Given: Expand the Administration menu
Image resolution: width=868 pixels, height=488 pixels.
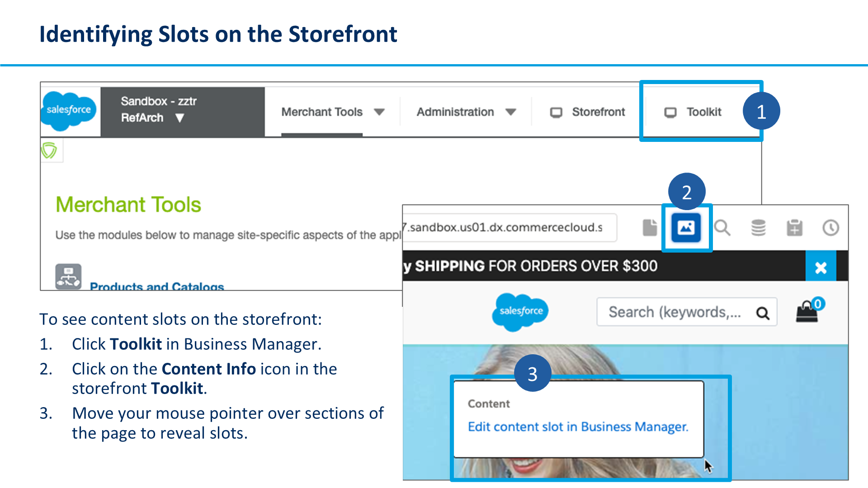Looking at the screenshot, I should point(466,112).
